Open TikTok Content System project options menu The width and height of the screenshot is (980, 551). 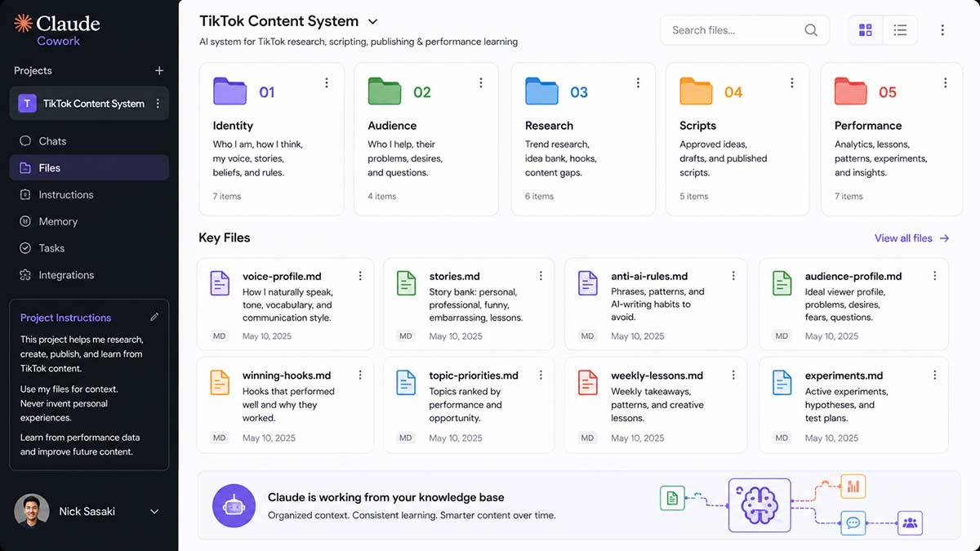(x=158, y=104)
